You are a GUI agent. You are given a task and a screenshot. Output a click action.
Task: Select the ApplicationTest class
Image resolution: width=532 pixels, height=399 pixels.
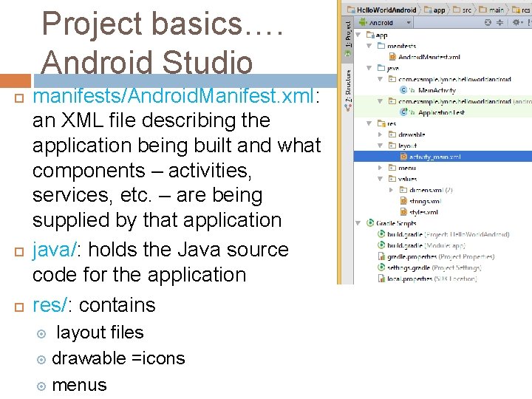(441, 112)
